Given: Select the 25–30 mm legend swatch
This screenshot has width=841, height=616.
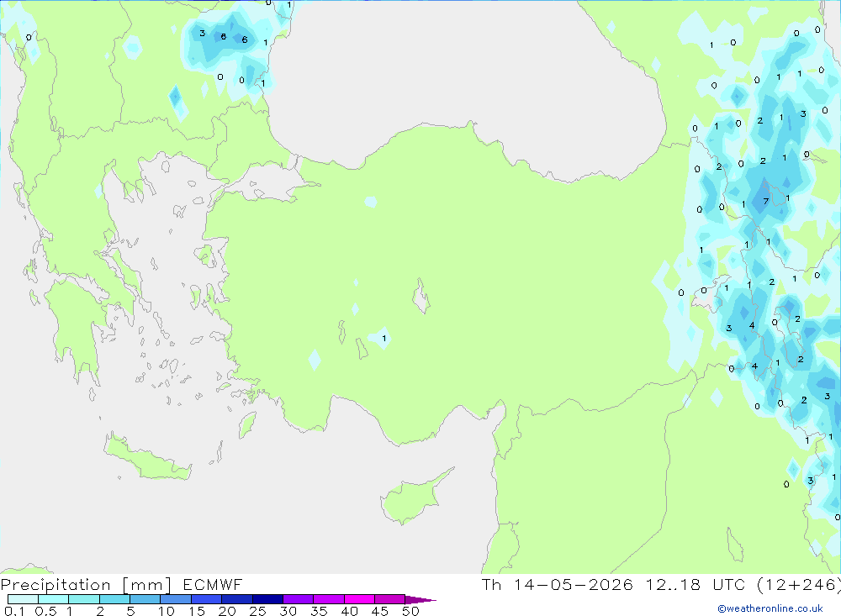Looking at the screenshot, I should 267,599.
